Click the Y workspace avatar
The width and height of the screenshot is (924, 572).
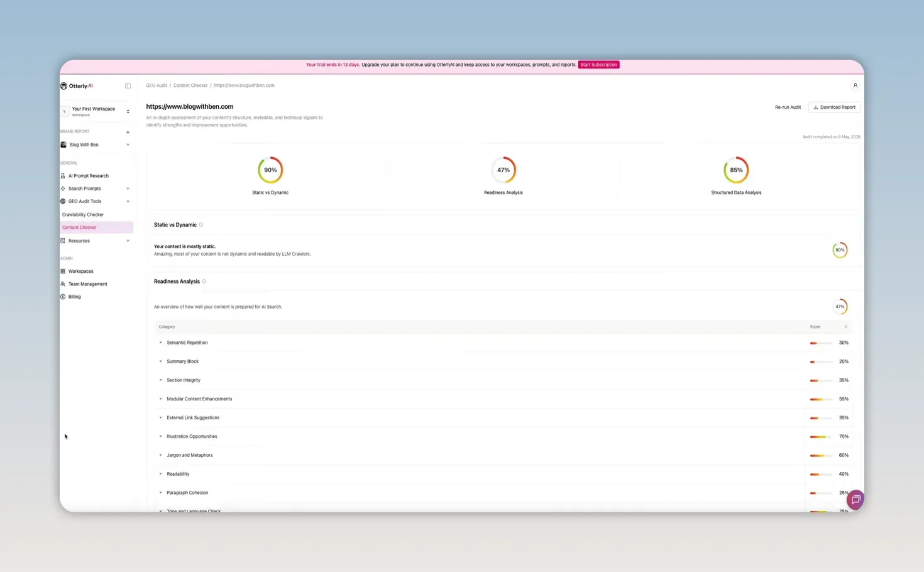point(64,111)
